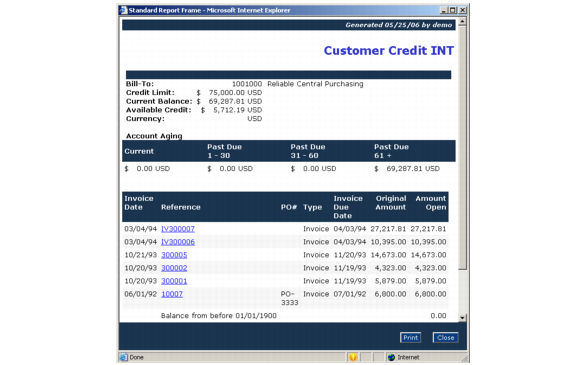This screenshot has height=365, width=585.
Task: Click the window resize grip corner
Action: (x=464, y=358)
